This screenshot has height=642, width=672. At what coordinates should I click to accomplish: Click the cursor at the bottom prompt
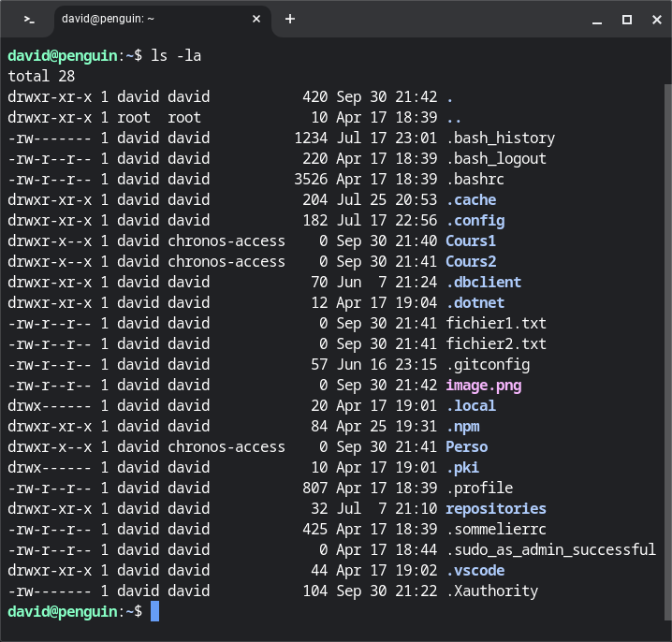[154, 611]
